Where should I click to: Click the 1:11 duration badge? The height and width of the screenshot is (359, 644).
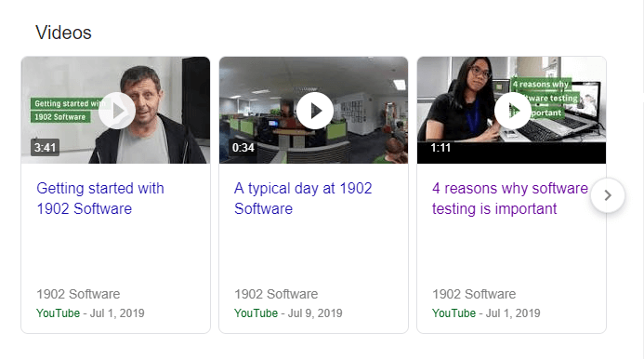point(440,148)
